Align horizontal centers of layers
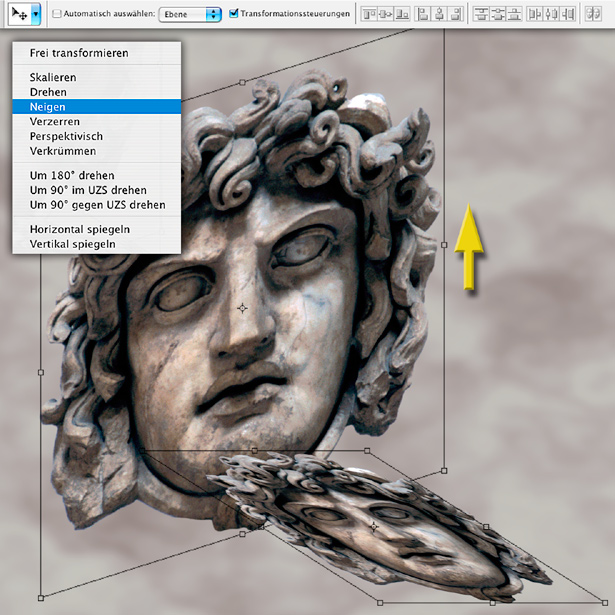 (439, 15)
